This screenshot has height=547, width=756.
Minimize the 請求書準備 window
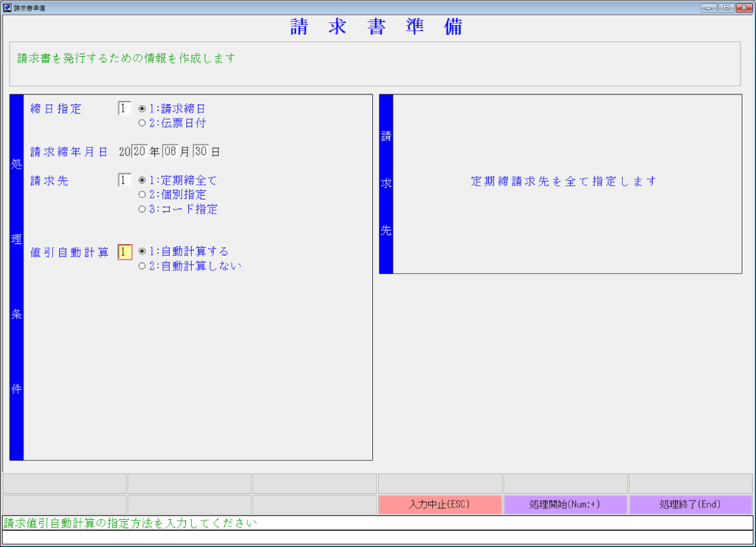point(710,7)
